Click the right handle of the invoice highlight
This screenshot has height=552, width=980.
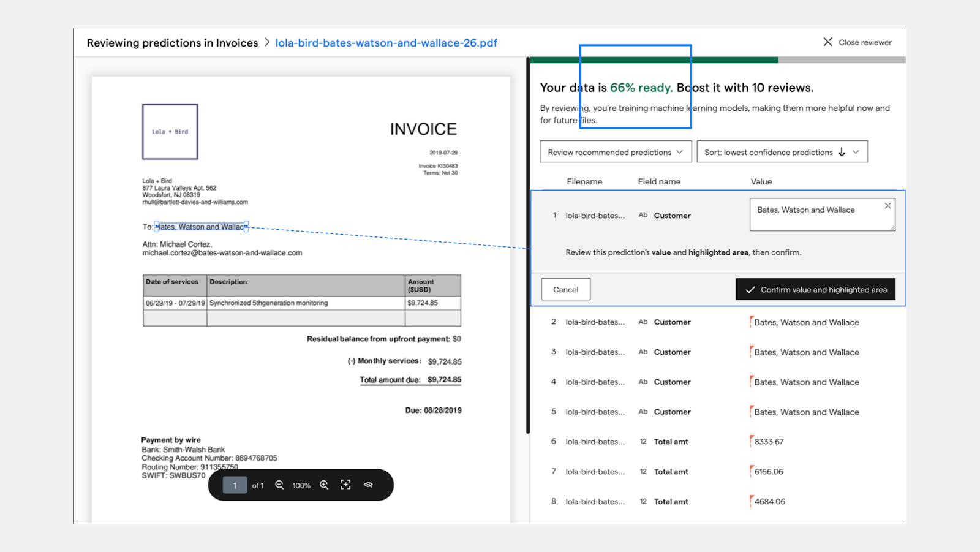pos(246,227)
